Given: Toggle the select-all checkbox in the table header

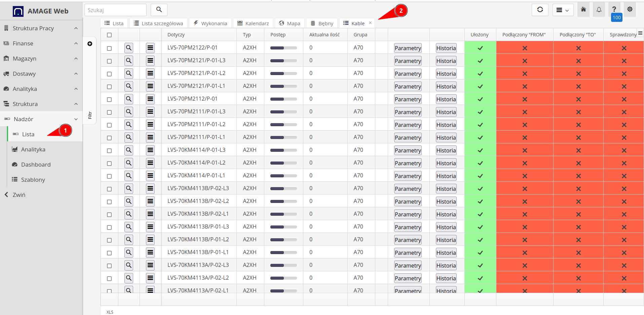Looking at the screenshot, I should click(x=109, y=34).
